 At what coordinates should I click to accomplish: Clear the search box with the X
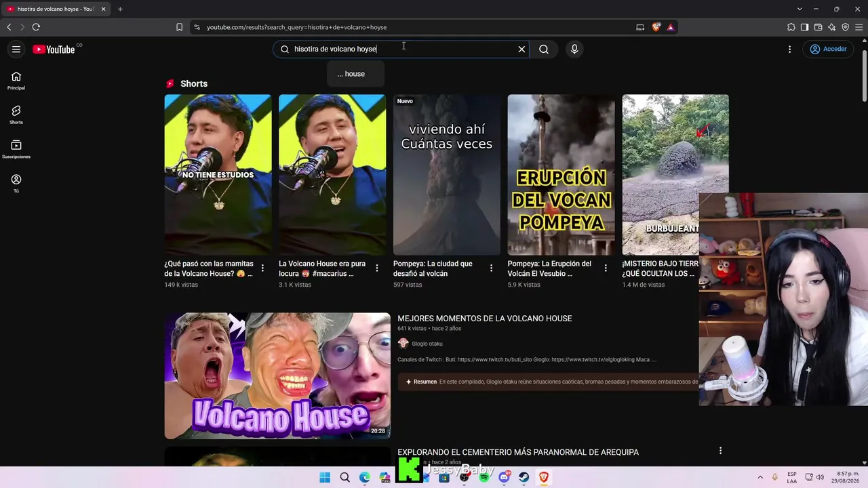pyautogui.click(x=521, y=49)
